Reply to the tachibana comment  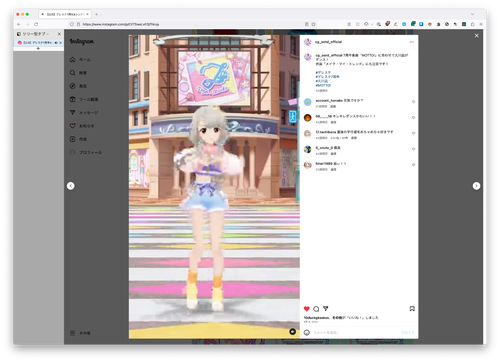coord(354,138)
